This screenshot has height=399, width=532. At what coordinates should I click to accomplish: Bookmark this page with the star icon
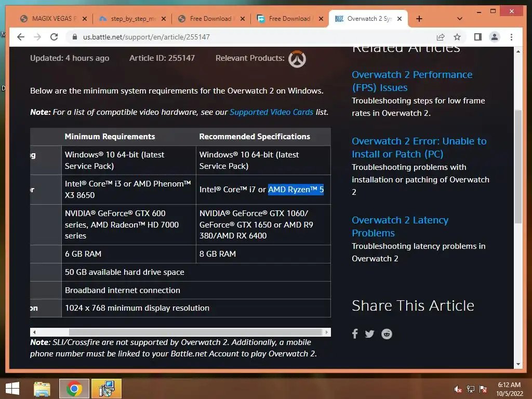(x=457, y=37)
